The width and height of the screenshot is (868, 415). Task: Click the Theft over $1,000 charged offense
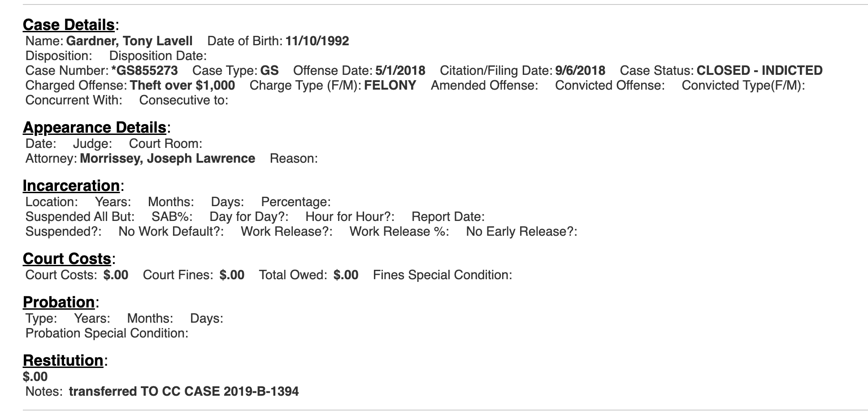click(x=182, y=86)
